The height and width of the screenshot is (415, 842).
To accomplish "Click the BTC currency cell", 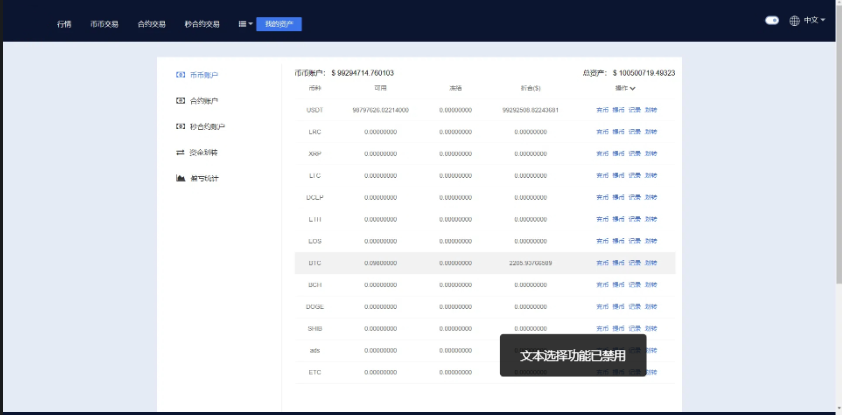I will 315,263.
